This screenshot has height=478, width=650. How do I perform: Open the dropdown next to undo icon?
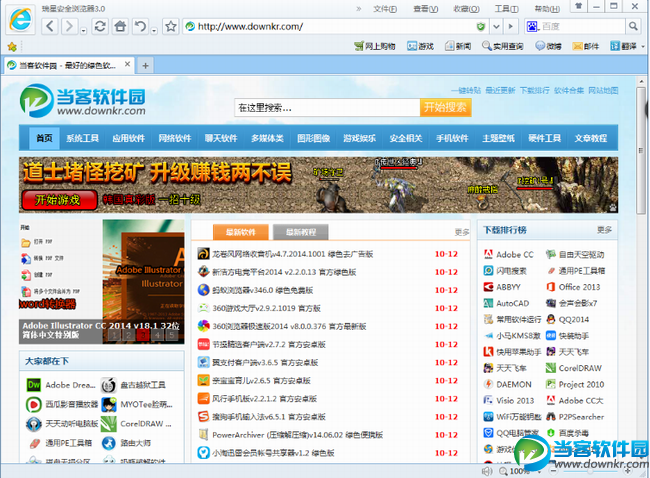tap(154, 31)
